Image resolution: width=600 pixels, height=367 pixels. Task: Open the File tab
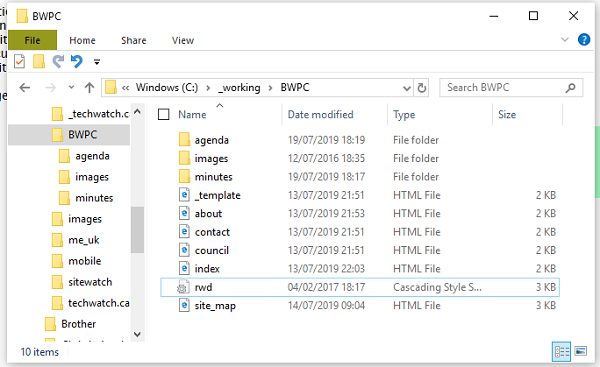[x=33, y=40]
